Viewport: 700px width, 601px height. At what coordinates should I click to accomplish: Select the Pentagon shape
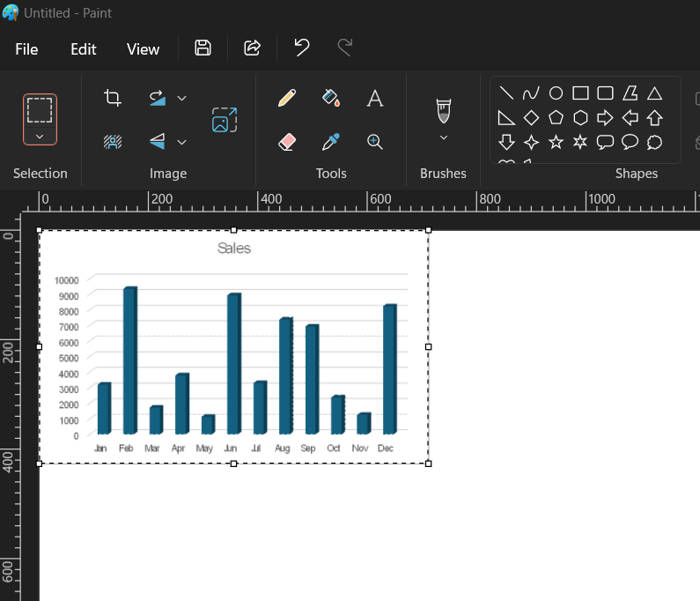pyautogui.click(x=556, y=118)
